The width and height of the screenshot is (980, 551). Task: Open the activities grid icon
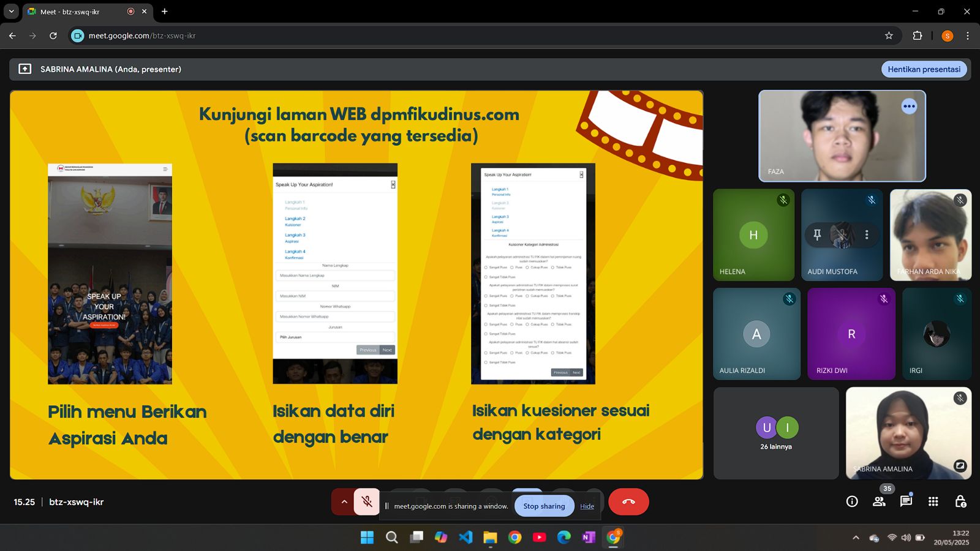click(x=933, y=501)
